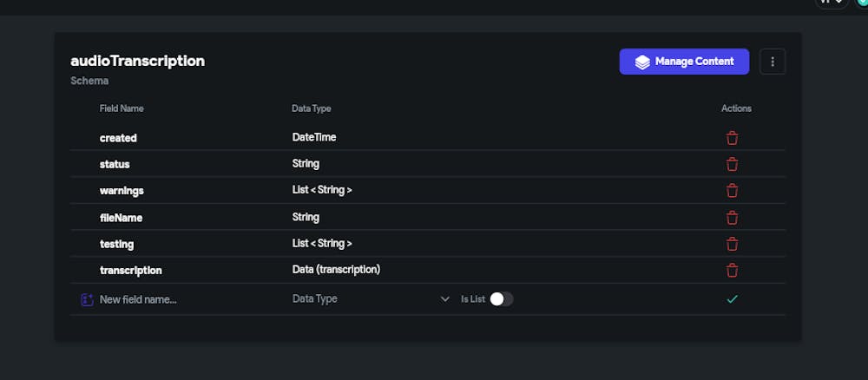
Task: Click the audioTranscription schema title
Action: pos(137,61)
